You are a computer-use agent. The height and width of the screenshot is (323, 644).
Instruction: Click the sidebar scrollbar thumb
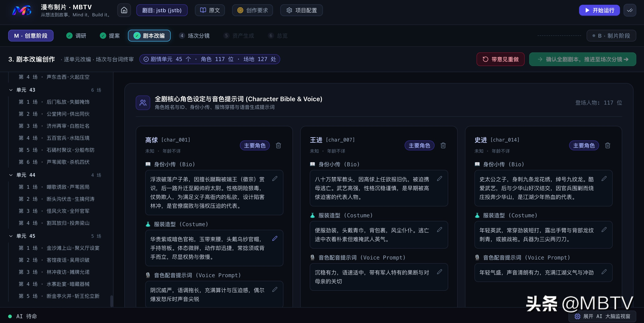click(112, 301)
